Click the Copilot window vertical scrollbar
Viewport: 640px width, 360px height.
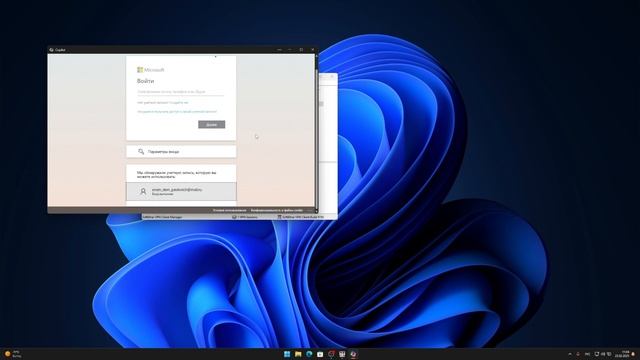[316, 133]
